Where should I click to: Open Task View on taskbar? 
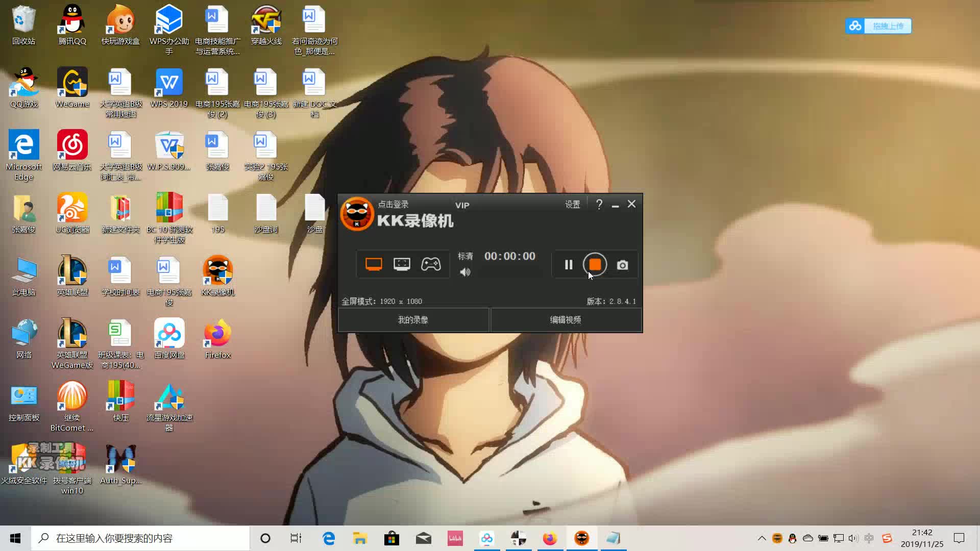(x=296, y=538)
